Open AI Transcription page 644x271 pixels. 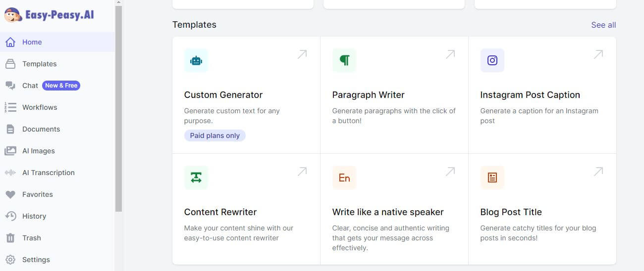(x=48, y=173)
